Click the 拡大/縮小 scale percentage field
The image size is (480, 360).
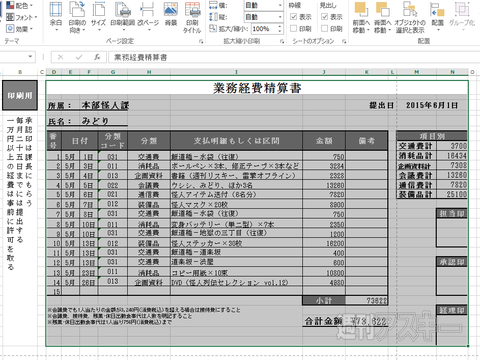coord(263,29)
